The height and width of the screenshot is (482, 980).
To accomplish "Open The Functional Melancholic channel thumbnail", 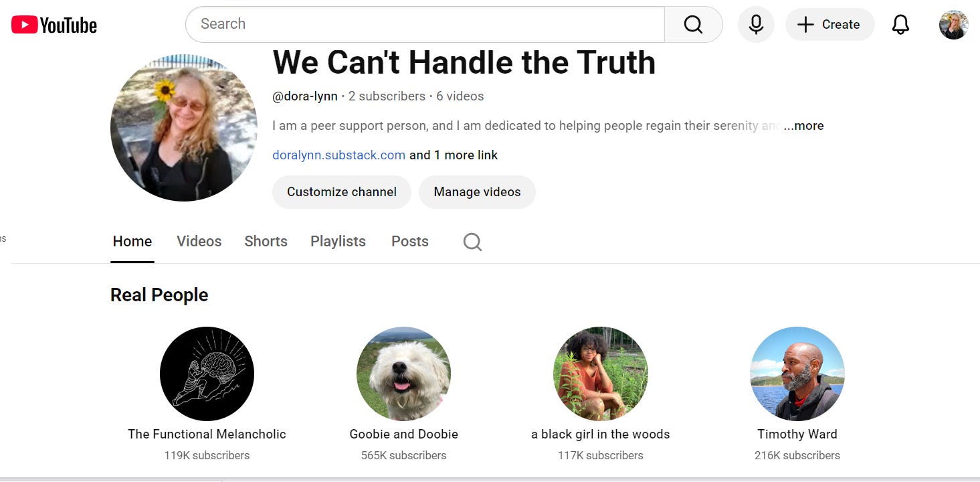I will click(x=207, y=374).
